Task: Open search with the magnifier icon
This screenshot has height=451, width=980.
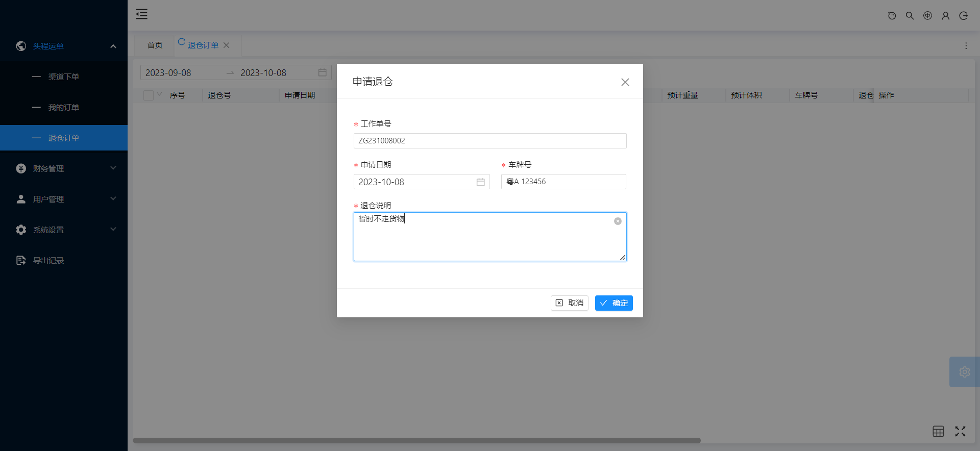Action: tap(910, 16)
